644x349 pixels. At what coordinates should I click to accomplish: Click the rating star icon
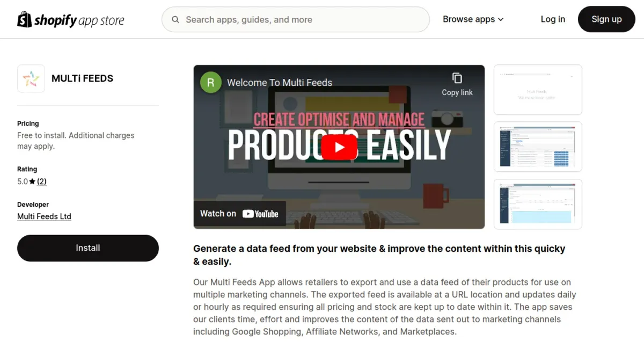click(x=32, y=181)
